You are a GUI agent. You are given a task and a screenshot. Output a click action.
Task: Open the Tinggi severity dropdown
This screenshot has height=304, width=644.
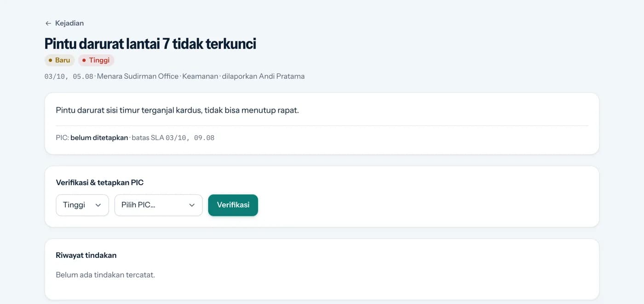(x=82, y=205)
